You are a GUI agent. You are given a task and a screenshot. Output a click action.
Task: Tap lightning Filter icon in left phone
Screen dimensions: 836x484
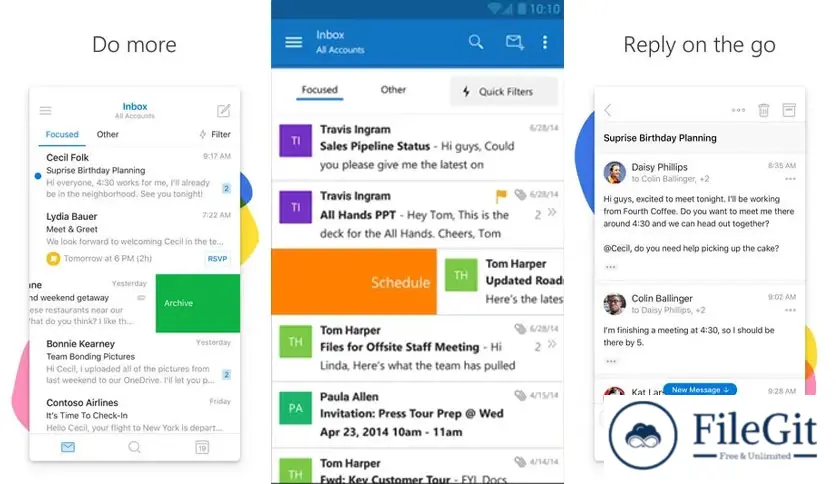[x=203, y=134]
